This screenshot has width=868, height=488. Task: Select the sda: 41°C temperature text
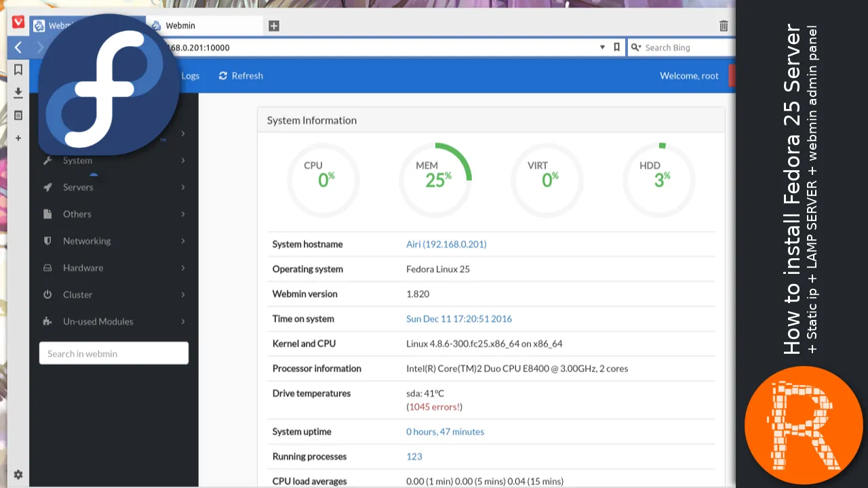coord(425,393)
